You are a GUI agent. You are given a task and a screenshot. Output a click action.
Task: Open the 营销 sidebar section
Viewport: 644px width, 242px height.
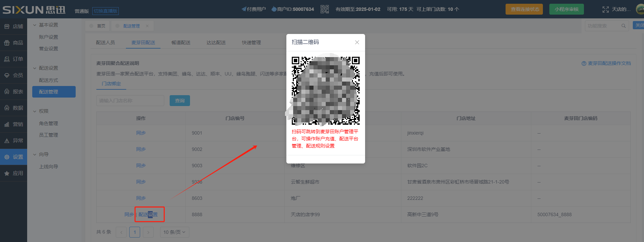click(x=14, y=124)
